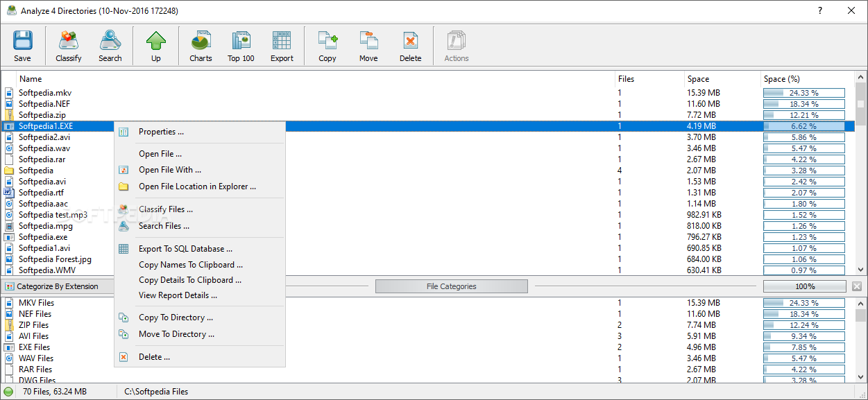Select Export To SQL Database
This screenshot has width=868, height=400.
click(x=200, y=249)
